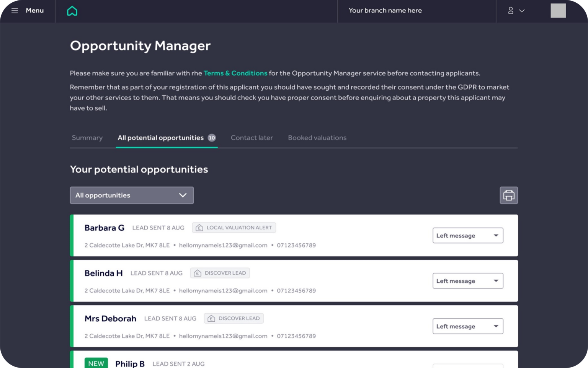Click Mrs Deborah's Discover Lead badge icon
The height and width of the screenshot is (368, 588).
point(211,318)
